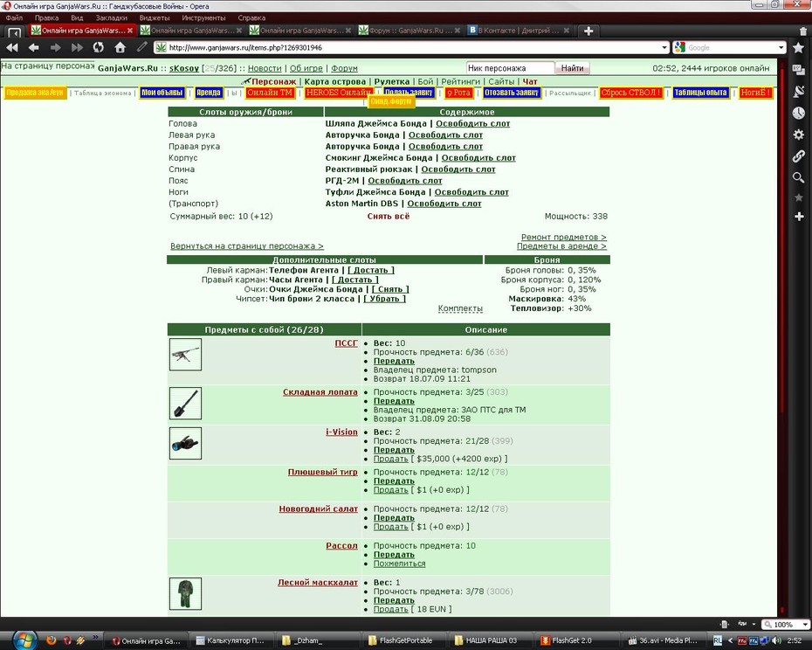Launch Firefox from quick launch
812x650 pixels.
pos(51,640)
